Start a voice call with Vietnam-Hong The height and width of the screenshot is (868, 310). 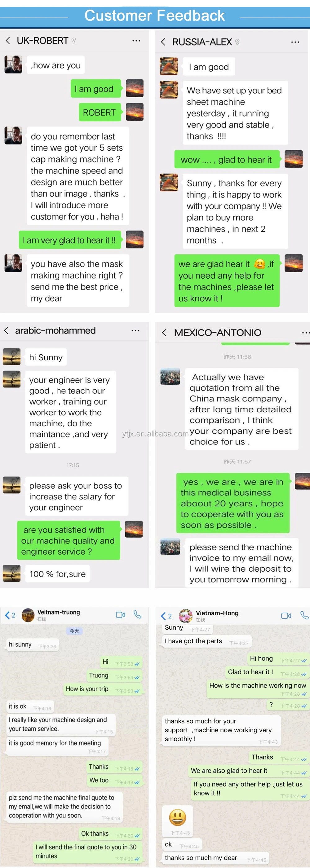pos(304,616)
